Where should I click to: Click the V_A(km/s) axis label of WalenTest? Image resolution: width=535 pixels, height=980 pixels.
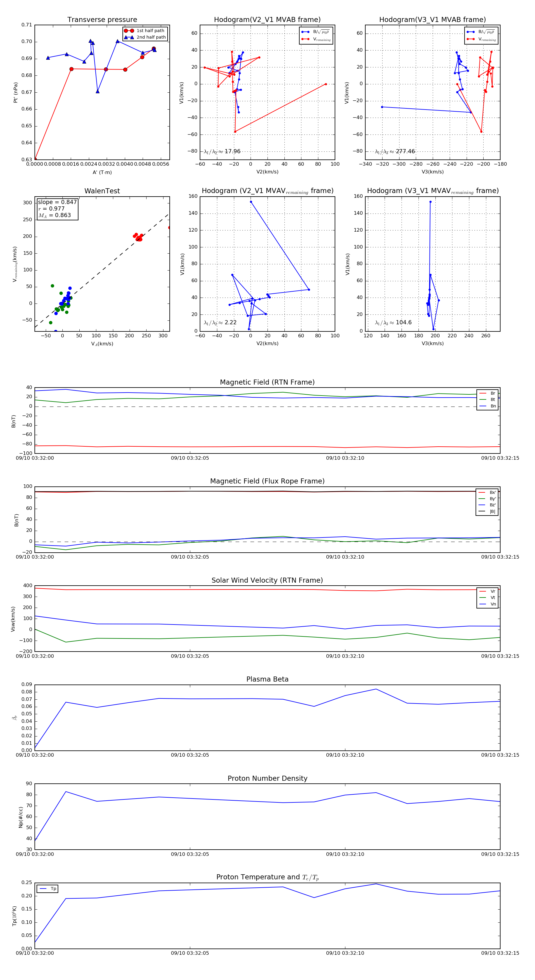coord(102,344)
